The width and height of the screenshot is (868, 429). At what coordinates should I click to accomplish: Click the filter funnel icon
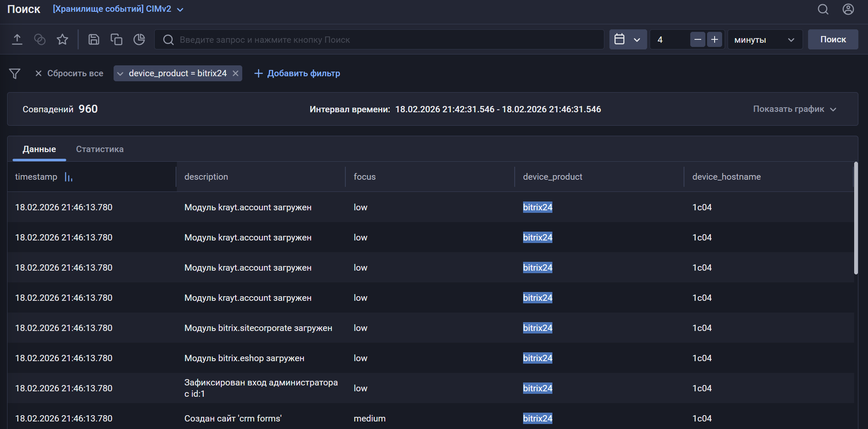point(15,73)
